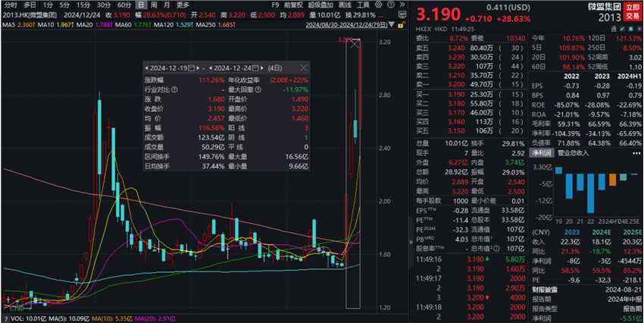Image resolution: width=644 pixels, height=323 pixels.
Task: Click the 2022 column header in the financials table
Action: [571, 76]
